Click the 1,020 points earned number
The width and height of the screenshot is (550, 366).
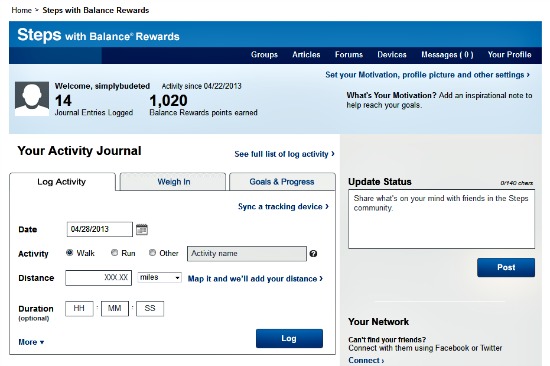pyautogui.click(x=168, y=101)
